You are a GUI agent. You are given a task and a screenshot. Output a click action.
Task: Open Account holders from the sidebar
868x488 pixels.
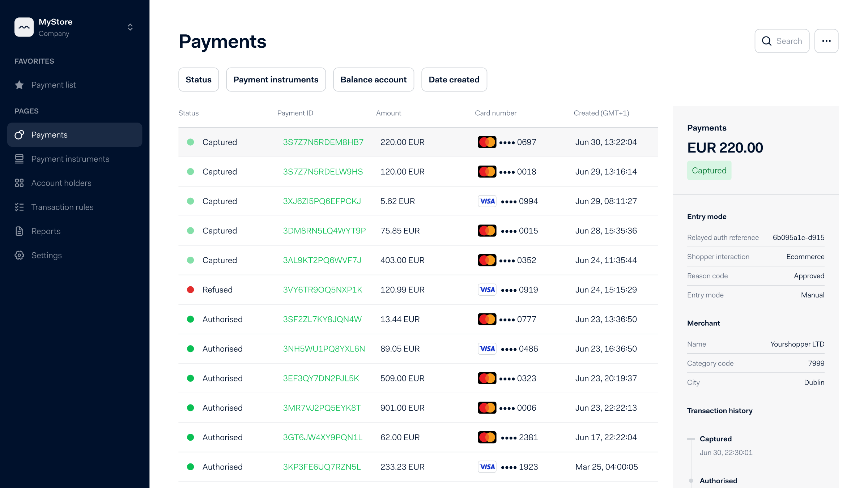coord(20,183)
